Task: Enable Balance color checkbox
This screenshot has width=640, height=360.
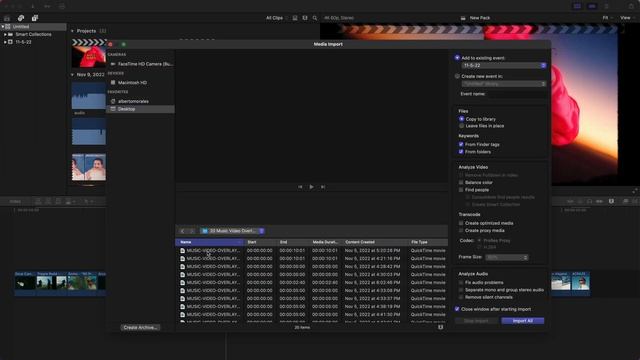Action: coord(461,182)
